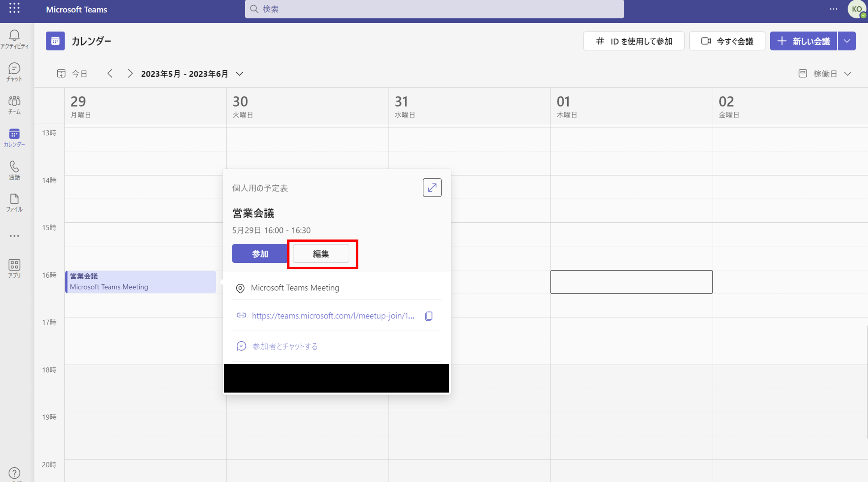Click 個人用の予定表 label in the popup
The image size is (868, 482).
point(260,188)
